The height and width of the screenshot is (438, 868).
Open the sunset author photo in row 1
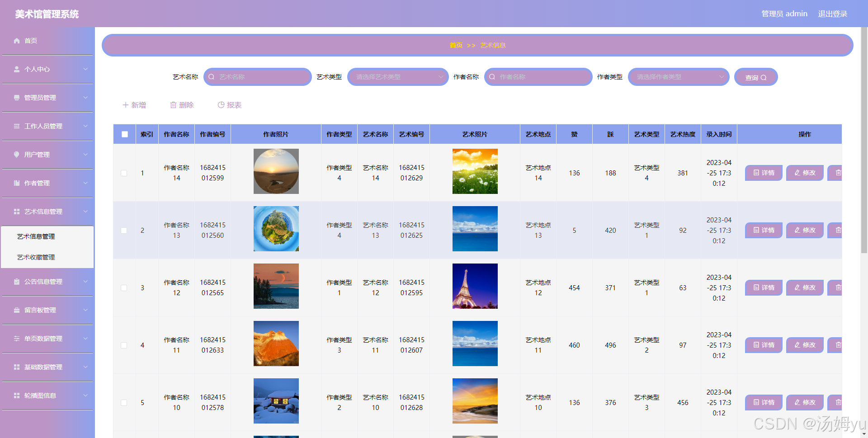point(276,171)
